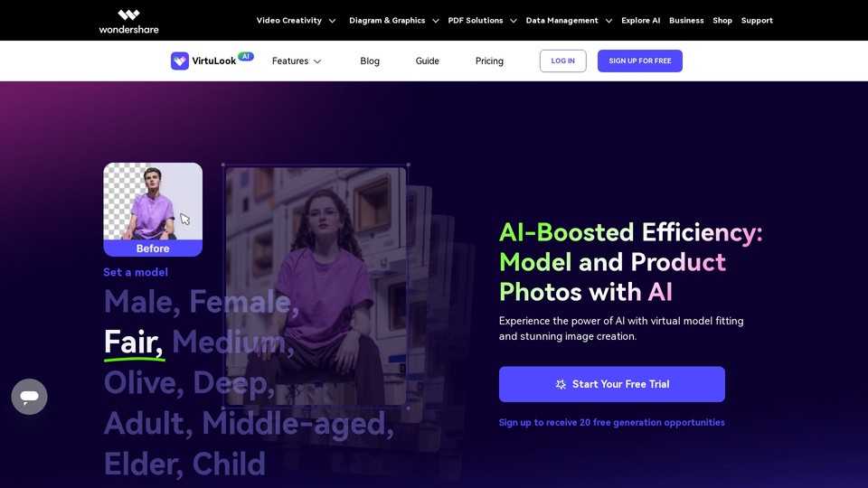Click the sparkle icon in Start Your Free Trial
This screenshot has width=868, height=488.
point(561,384)
